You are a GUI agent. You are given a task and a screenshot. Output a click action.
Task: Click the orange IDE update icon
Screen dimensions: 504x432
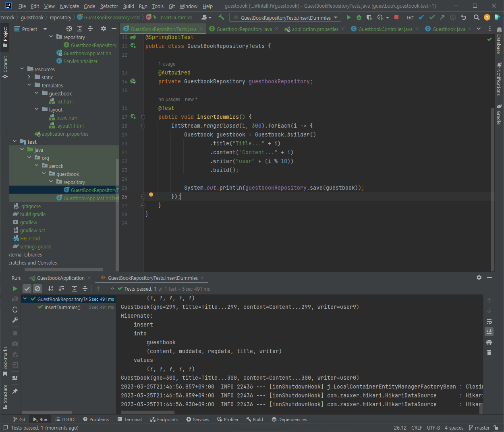[487, 17]
